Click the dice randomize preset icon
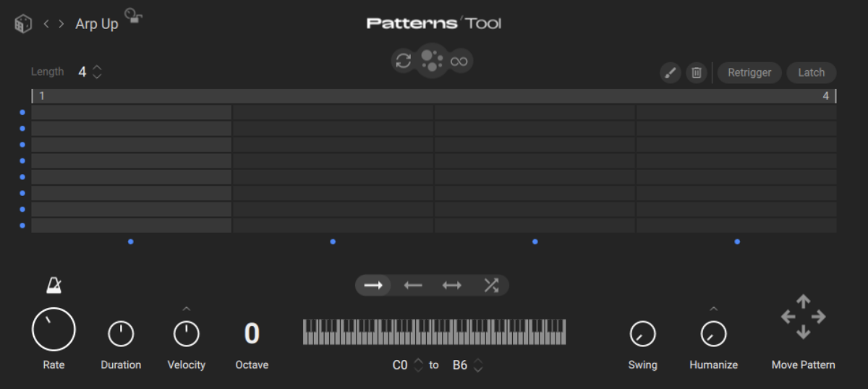Viewport: 868px width, 389px height. pyautogui.click(x=23, y=24)
